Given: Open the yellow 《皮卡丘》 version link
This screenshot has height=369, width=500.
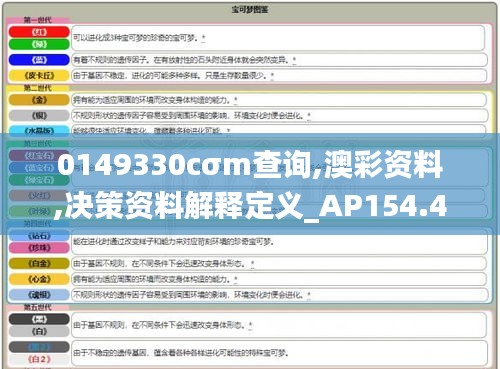Looking at the screenshot, I should [39, 75].
